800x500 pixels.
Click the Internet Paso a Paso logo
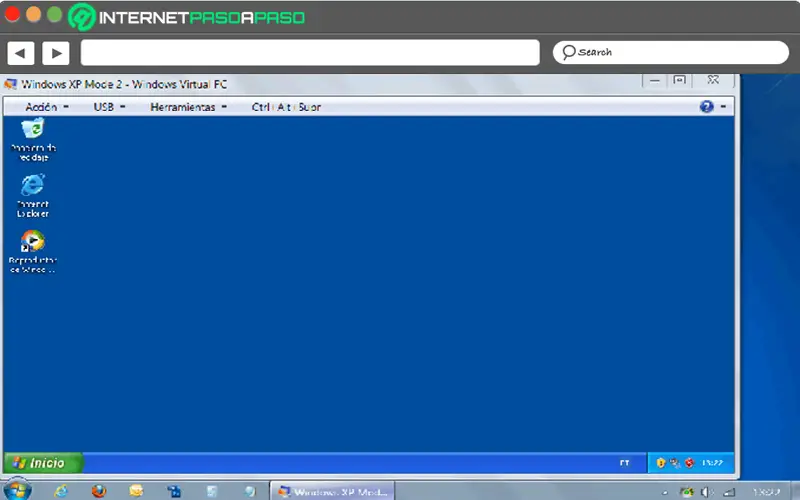(x=187, y=17)
